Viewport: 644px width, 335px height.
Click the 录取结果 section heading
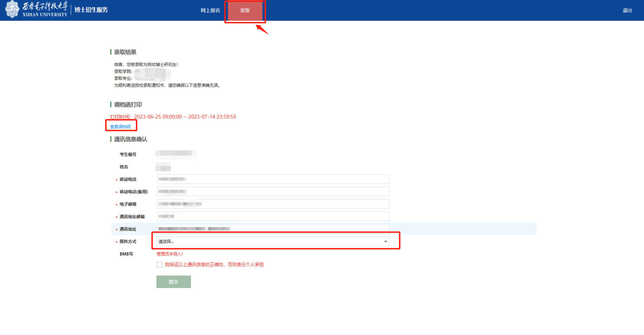125,52
